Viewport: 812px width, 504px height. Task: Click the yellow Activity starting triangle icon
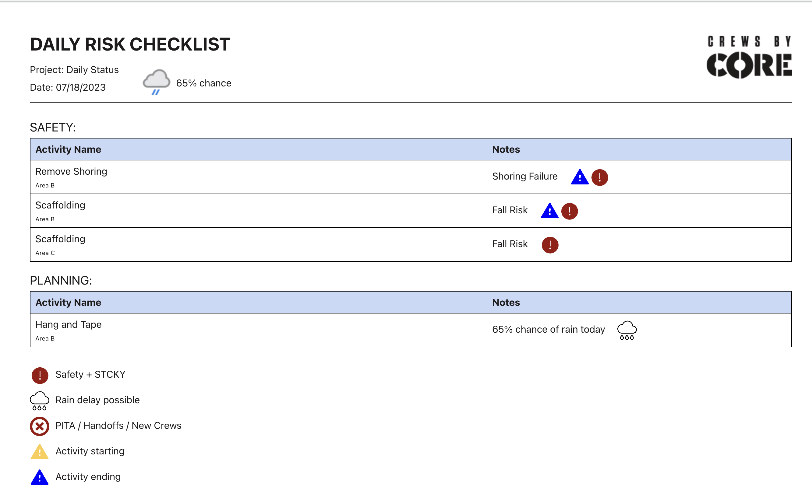tap(39, 452)
